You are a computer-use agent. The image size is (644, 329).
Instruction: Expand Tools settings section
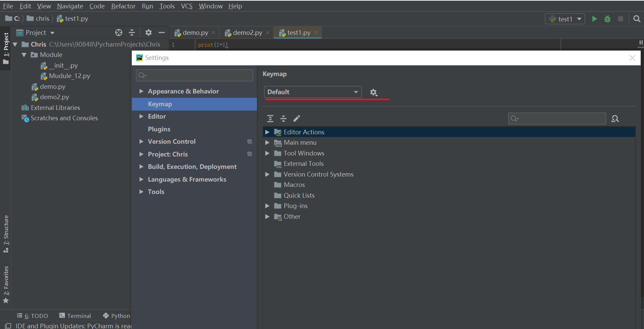click(x=142, y=192)
